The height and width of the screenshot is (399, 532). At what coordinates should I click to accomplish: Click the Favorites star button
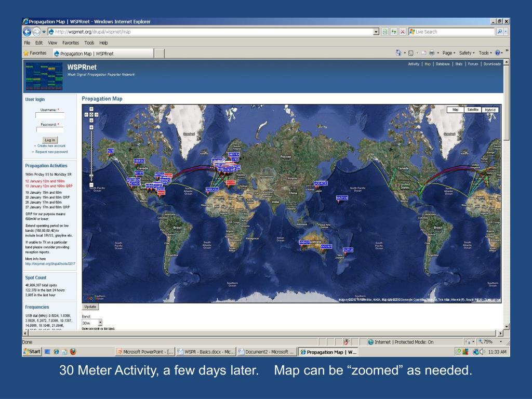(x=35, y=53)
